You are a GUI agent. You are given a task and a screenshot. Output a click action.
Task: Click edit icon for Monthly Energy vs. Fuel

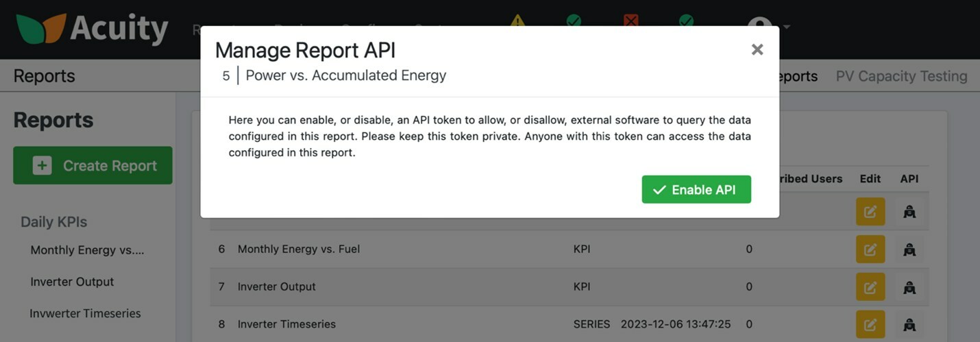(870, 249)
